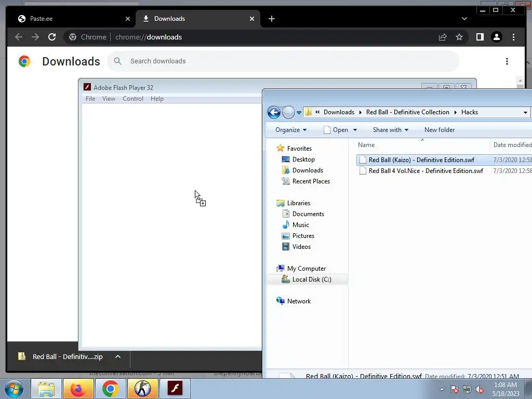Open Network in navigation pane
This screenshot has width=532, height=399.
click(299, 301)
